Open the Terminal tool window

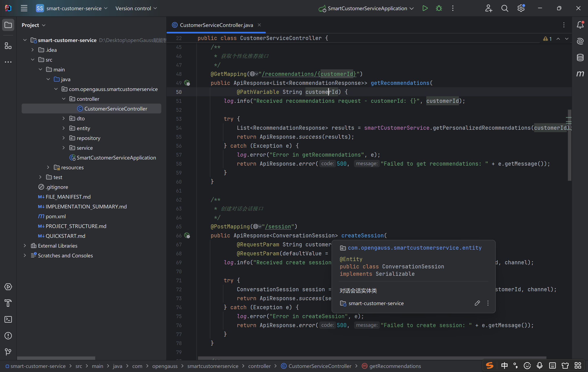click(x=8, y=319)
